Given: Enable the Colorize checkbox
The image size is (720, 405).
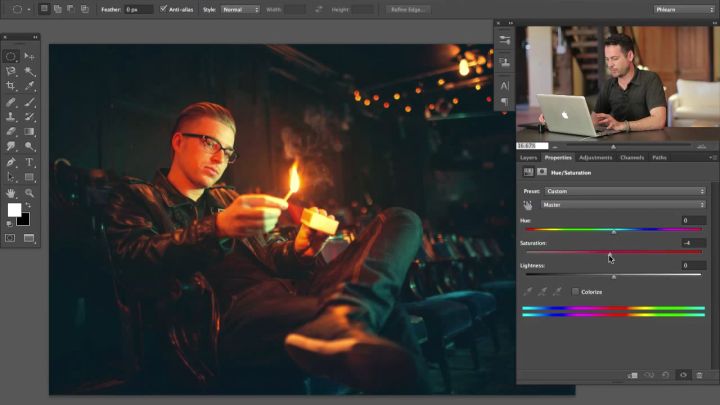Looking at the screenshot, I should tap(575, 292).
